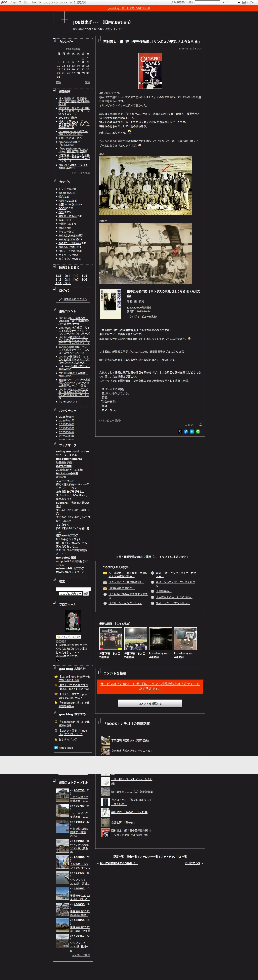This screenshot has width=258, height=980.
Task: Open popular post 映画「徳川セックス禁止令」
Action: pyautogui.click(x=176, y=574)
